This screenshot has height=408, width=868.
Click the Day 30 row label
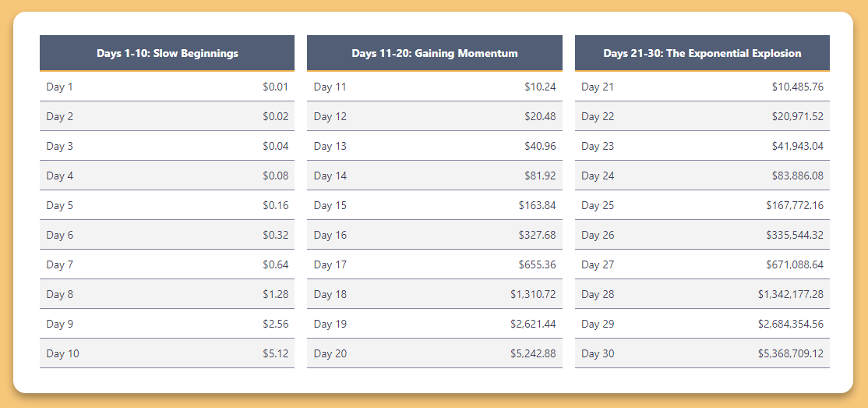coord(598,353)
